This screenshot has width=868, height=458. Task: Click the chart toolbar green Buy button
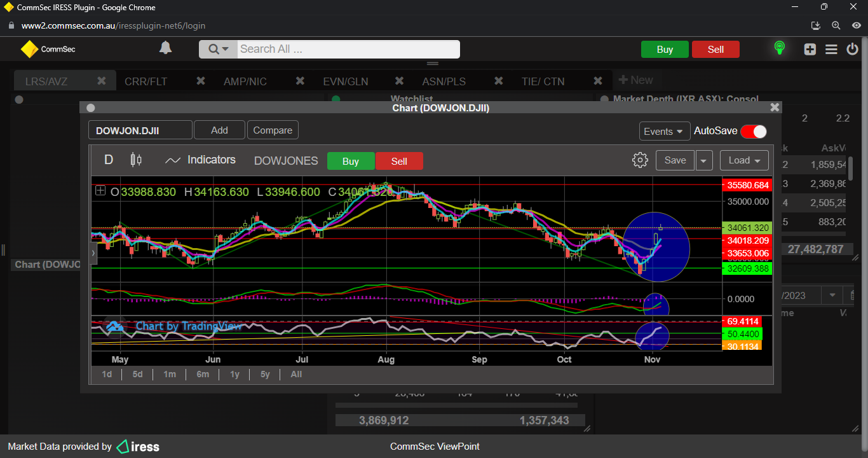click(351, 161)
